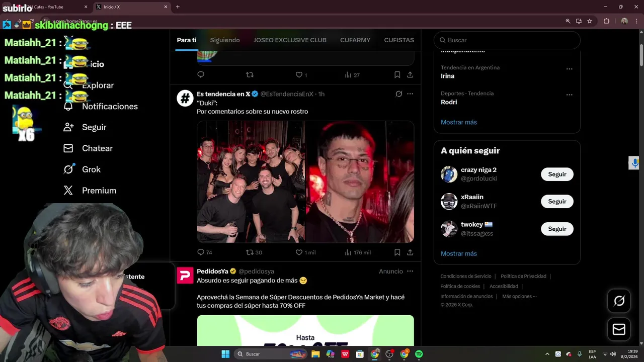Open Notificaciones in the sidebar
Viewport: 644px width, 362px height.
click(x=101, y=107)
